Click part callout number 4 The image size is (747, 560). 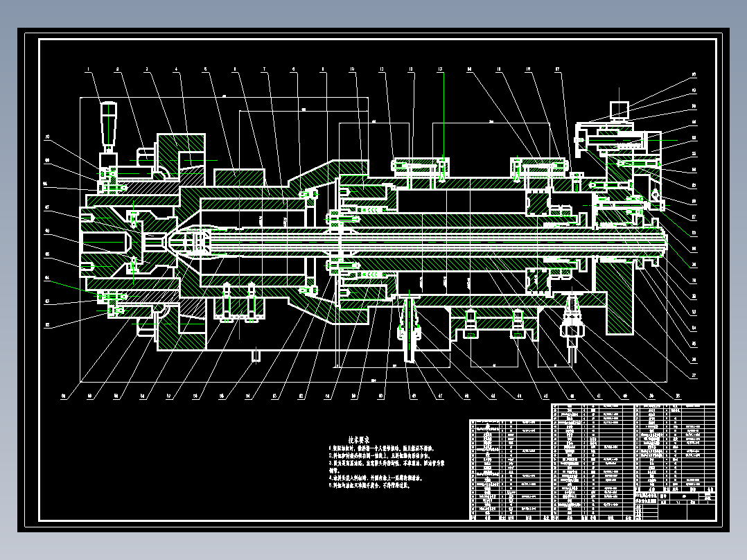tap(176, 69)
